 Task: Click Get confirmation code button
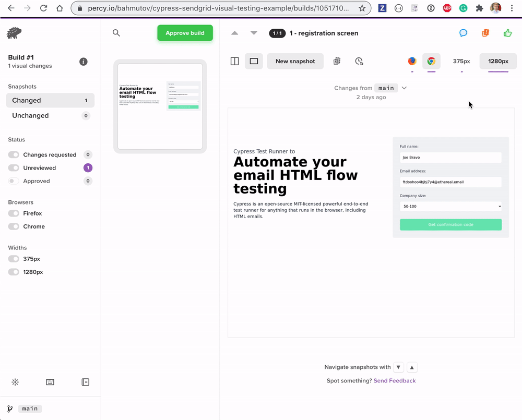click(x=451, y=225)
